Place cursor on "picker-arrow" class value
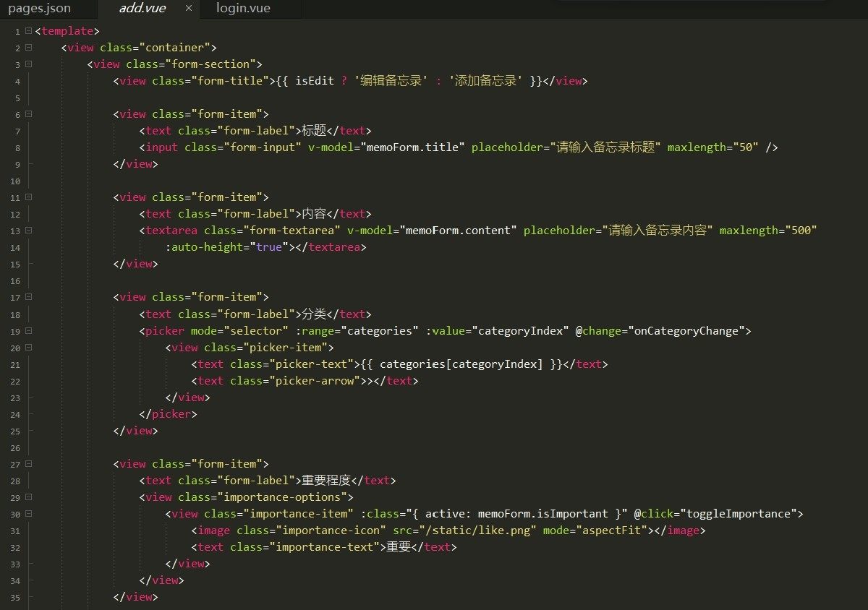This screenshot has height=610, width=868. [x=315, y=381]
